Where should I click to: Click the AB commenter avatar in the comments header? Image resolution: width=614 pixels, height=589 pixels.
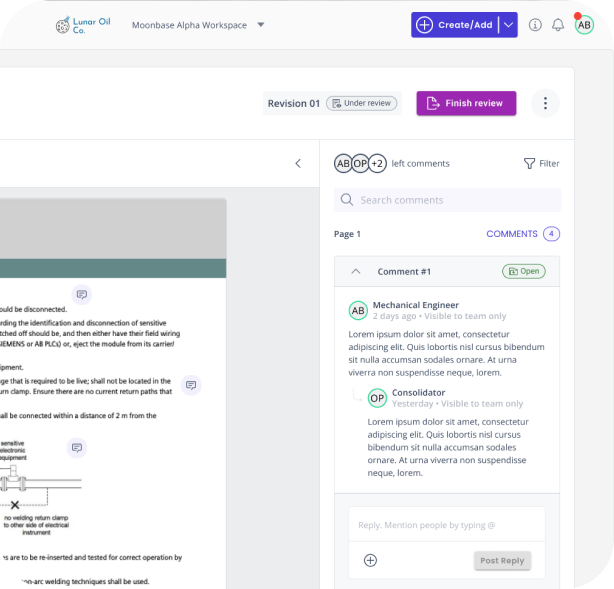click(x=343, y=163)
